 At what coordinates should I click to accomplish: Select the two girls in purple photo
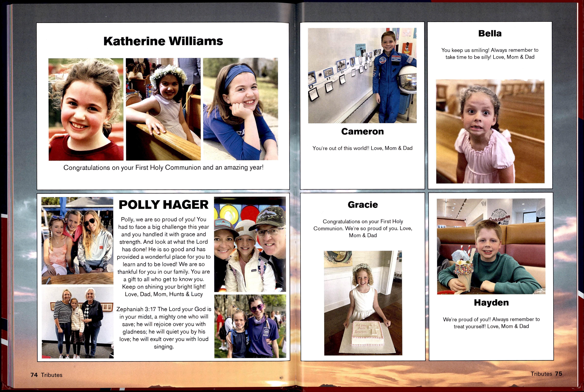(x=250, y=326)
